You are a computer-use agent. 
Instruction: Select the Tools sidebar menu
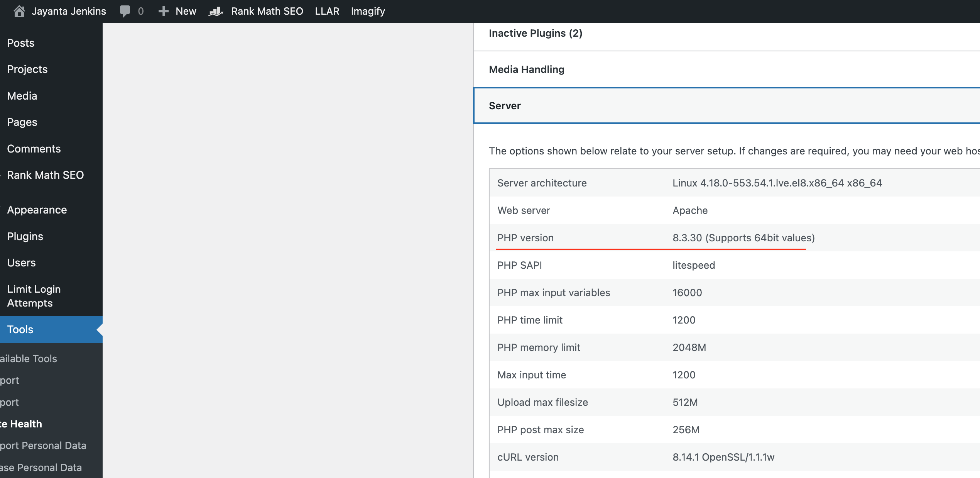tap(51, 329)
